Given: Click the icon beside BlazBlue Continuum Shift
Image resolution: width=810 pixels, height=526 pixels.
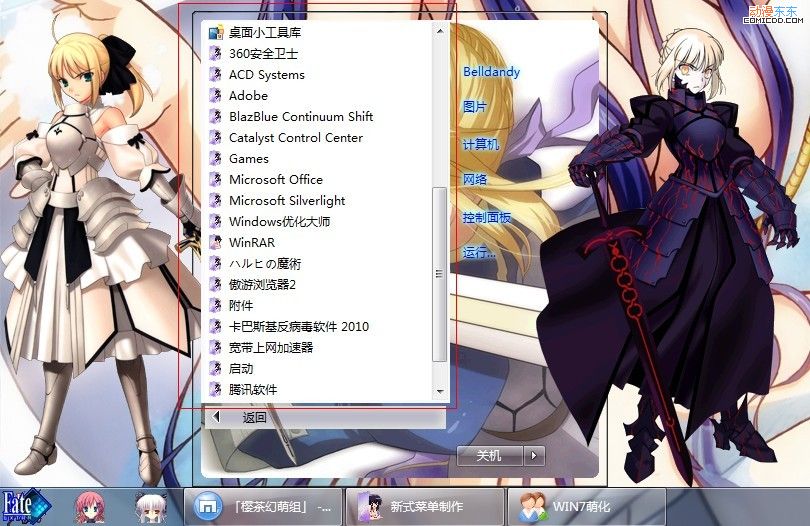Looking at the screenshot, I should 215,116.
